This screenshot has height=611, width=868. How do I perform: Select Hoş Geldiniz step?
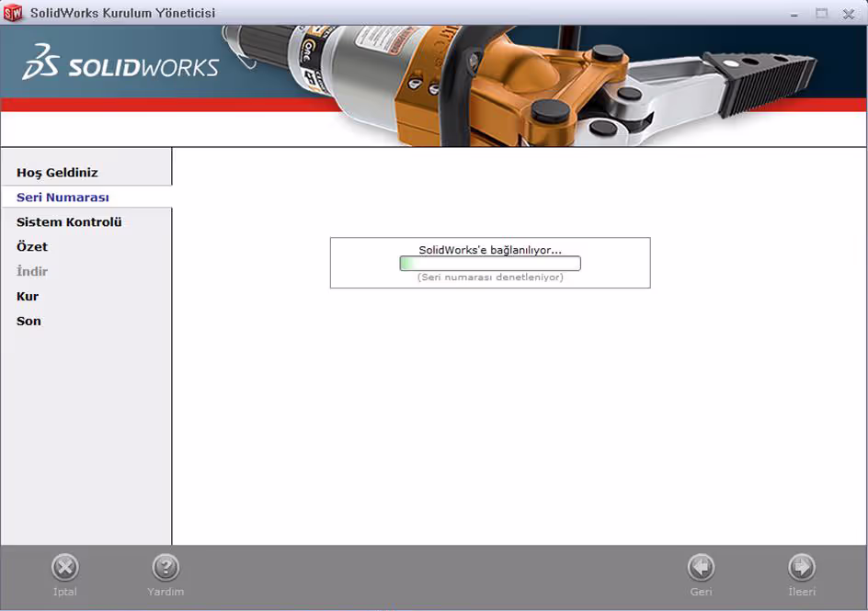(x=57, y=173)
